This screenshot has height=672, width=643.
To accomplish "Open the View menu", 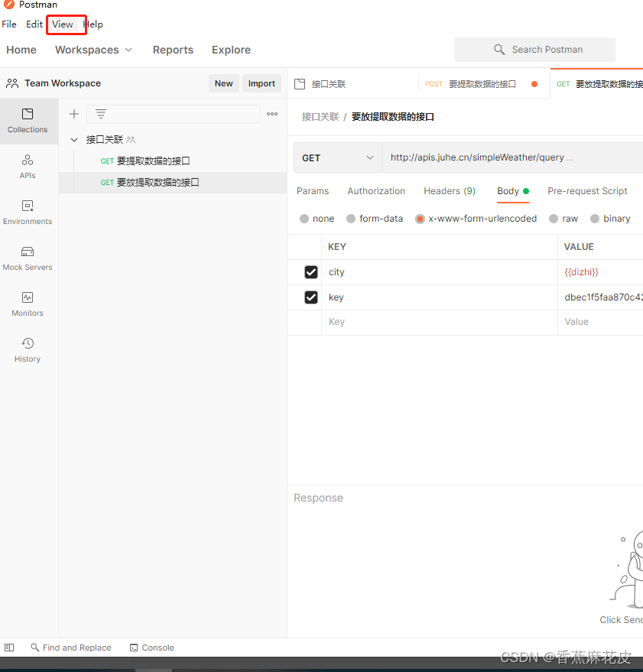I will (63, 24).
